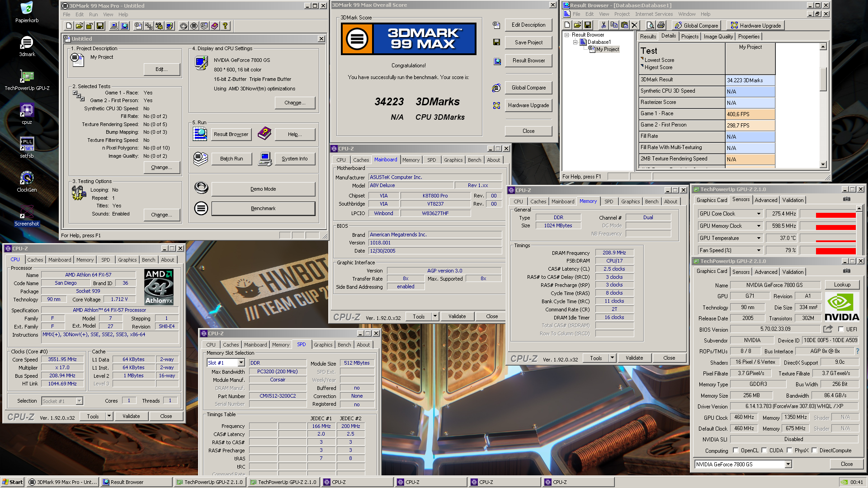868x488 pixels.
Task: Click System Info computer icon in 3DMark toolbar
Action: [x=114, y=26]
